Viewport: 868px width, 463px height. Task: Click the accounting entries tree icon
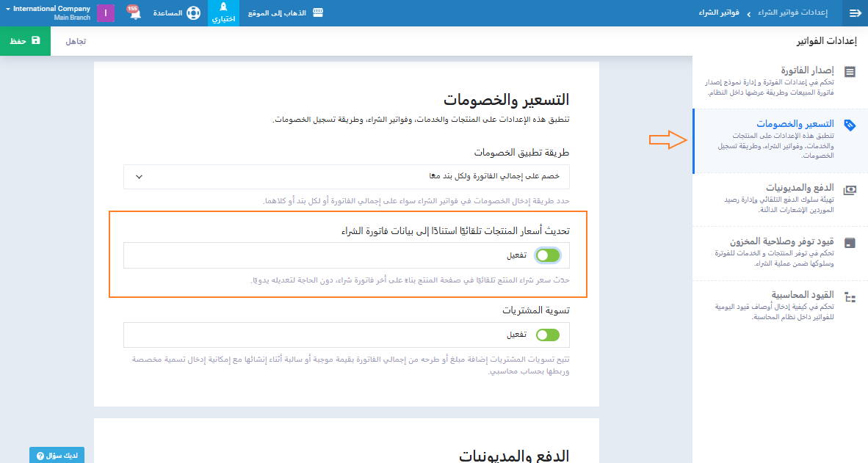(x=850, y=297)
